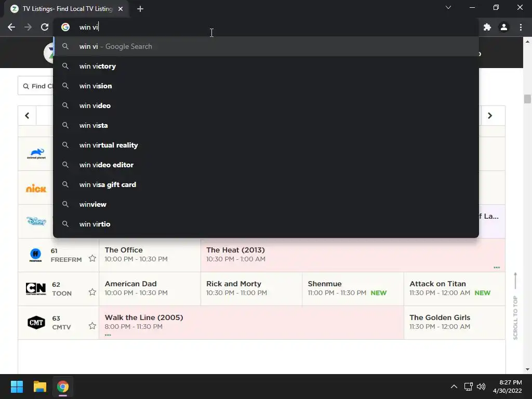Open a new tab with the plus button
Viewport: 532px width, 399px height.
[x=140, y=9]
